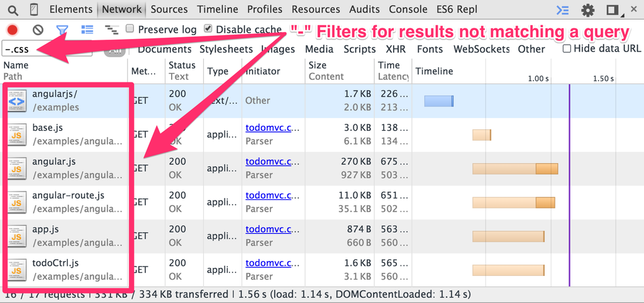The height and width of the screenshot is (303, 644).
Task: Open the DevTools settings gear
Action: point(588,10)
